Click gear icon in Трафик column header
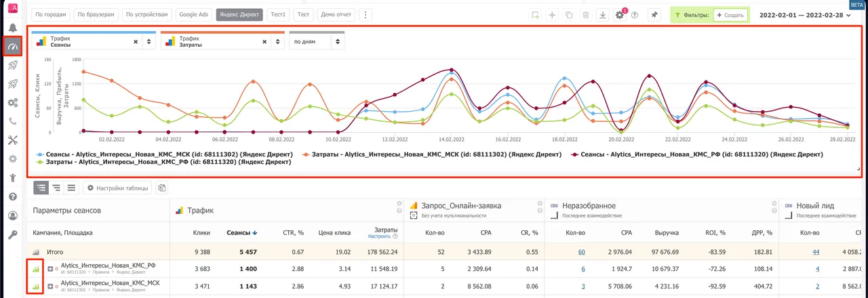This screenshot has width=868, height=298. (400, 203)
